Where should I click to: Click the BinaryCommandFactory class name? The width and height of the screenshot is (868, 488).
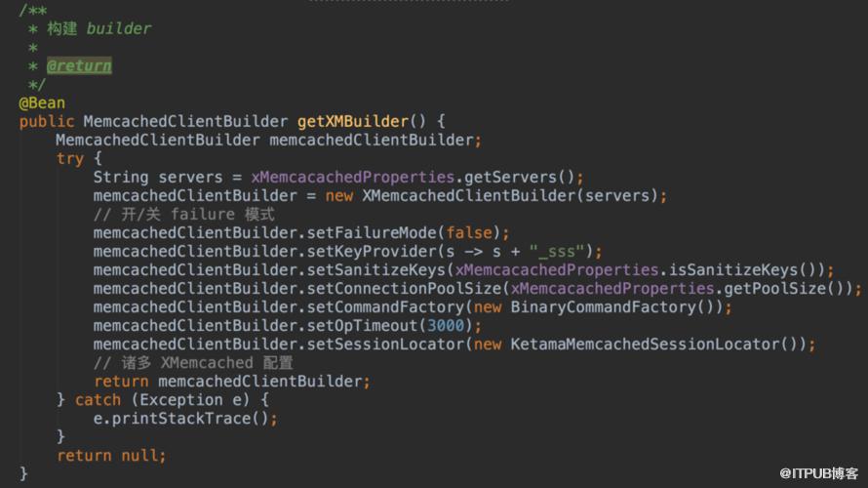tap(603, 306)
